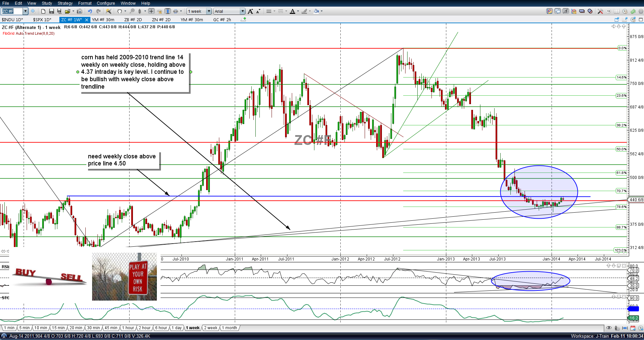Open the Strategy menu
644x340 pixels.
pos(65,3)
